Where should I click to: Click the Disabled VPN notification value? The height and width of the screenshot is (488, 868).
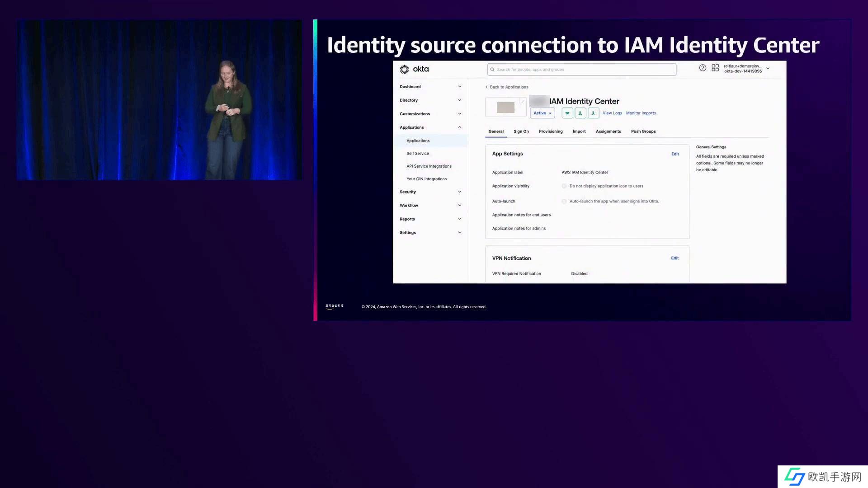579,274
